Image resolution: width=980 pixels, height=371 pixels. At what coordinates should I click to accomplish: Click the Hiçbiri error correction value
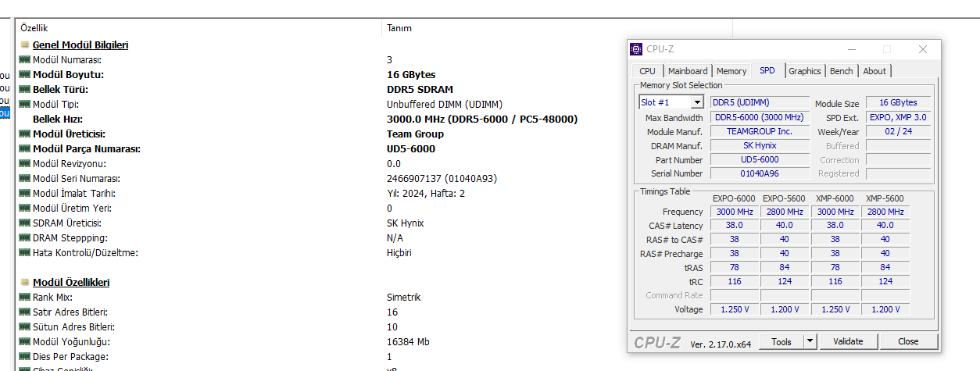coord(399,252)
